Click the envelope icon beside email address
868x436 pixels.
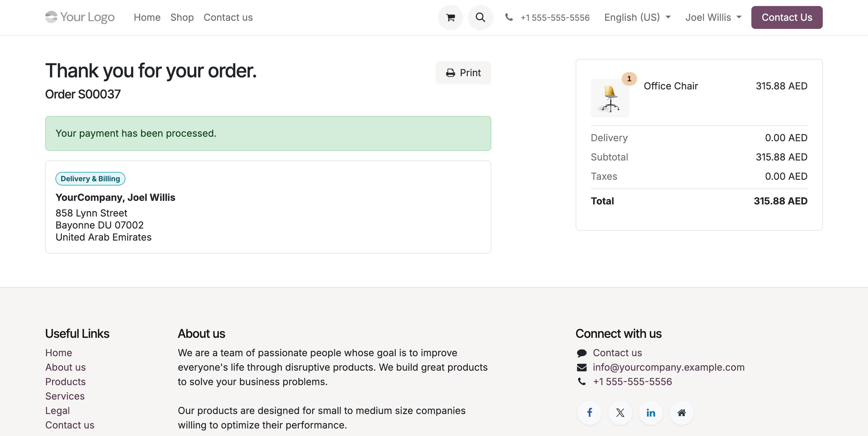click(x=582, y=367)
